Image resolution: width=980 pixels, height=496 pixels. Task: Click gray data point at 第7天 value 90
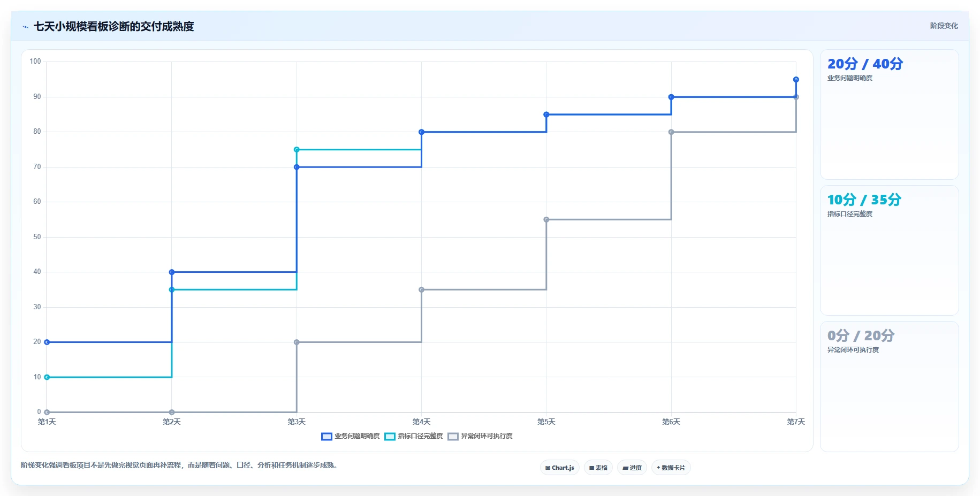pyautogui.click(x=796, y=97)
